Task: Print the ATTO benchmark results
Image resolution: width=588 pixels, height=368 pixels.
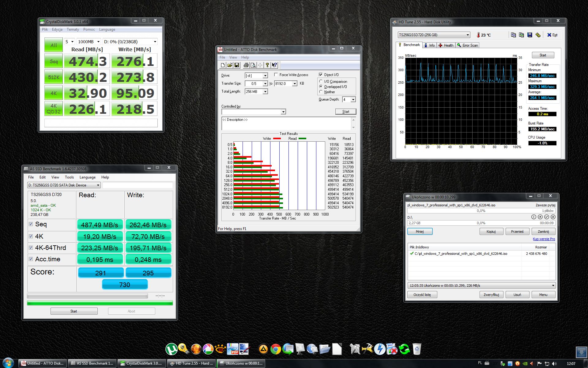Action: coord(246,65)
